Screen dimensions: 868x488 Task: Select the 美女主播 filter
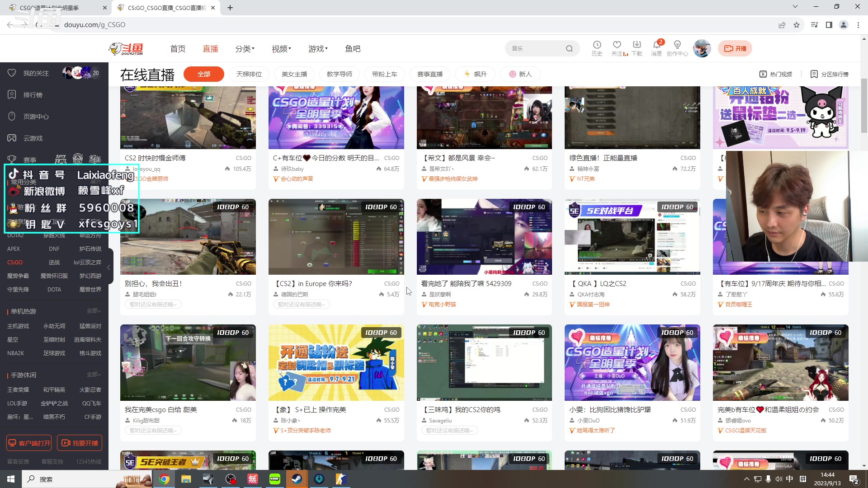click(x=294, y=74)
